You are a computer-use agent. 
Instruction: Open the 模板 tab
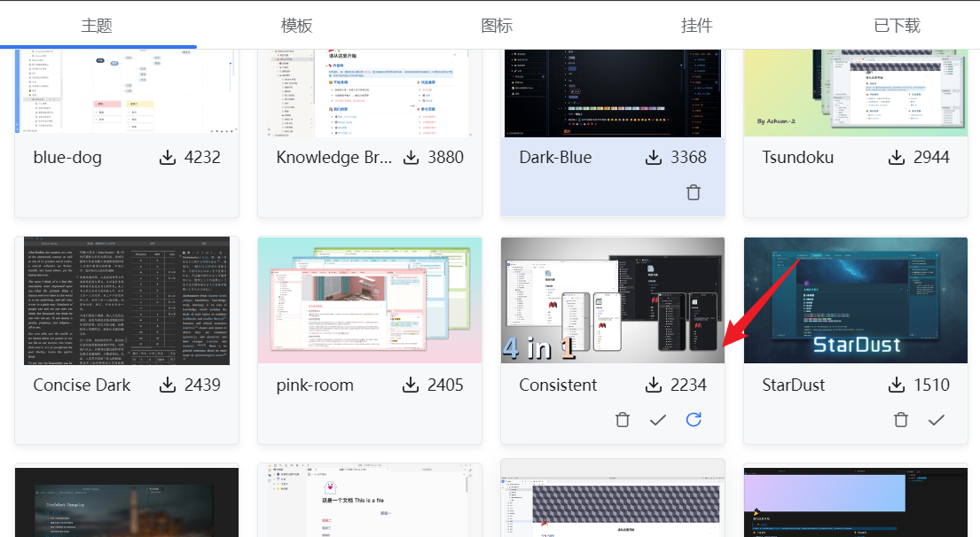tap(297, 26)
